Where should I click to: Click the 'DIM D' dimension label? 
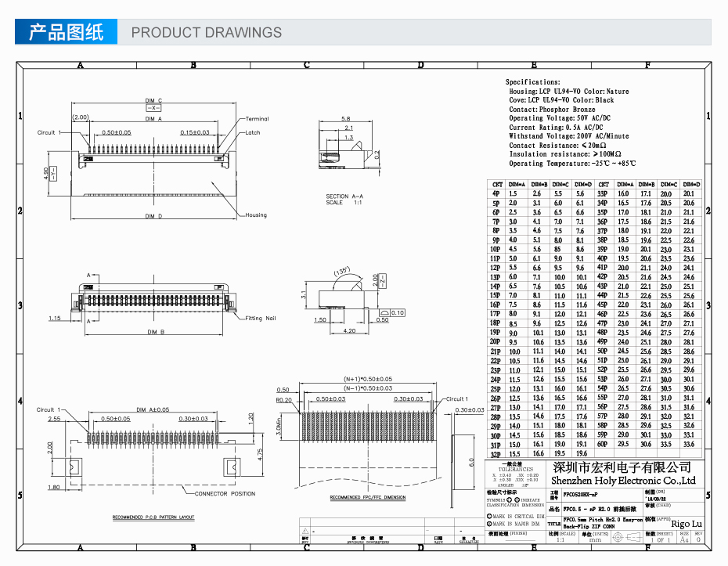pos(153,216)
